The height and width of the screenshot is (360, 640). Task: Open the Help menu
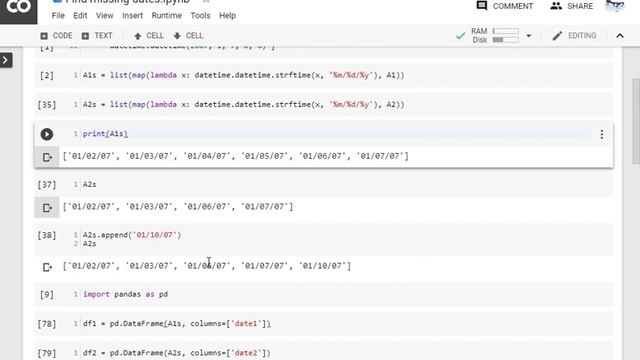coord(227,16)
